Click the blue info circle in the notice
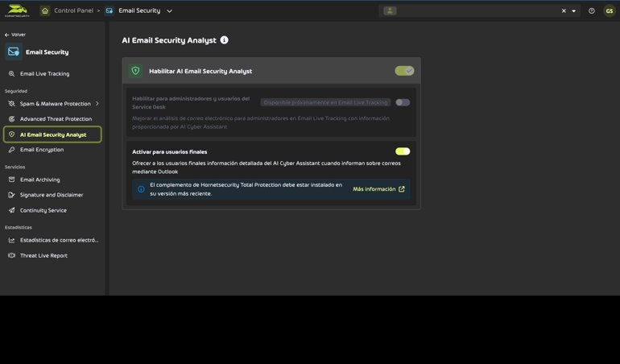 point(141,189)
